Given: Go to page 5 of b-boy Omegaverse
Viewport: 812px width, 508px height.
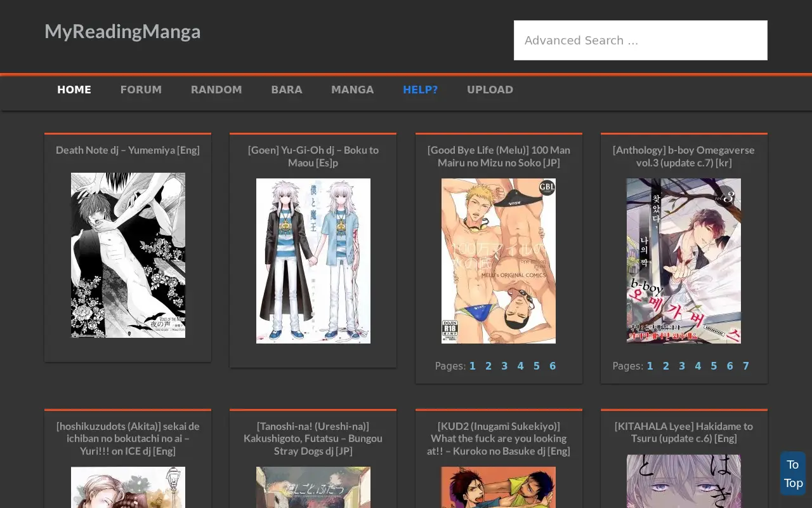Looking at the screenshot, I should [714, 366].
